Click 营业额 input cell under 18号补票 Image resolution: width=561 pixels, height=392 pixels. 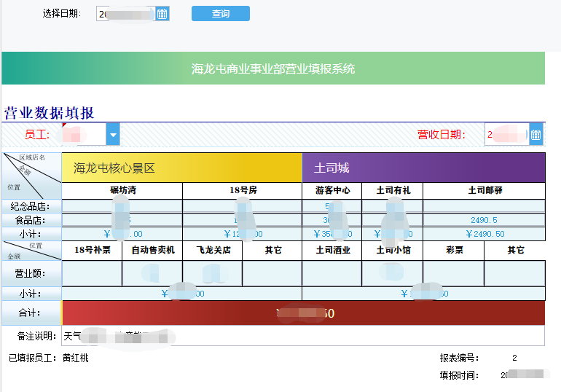[92, 273]
